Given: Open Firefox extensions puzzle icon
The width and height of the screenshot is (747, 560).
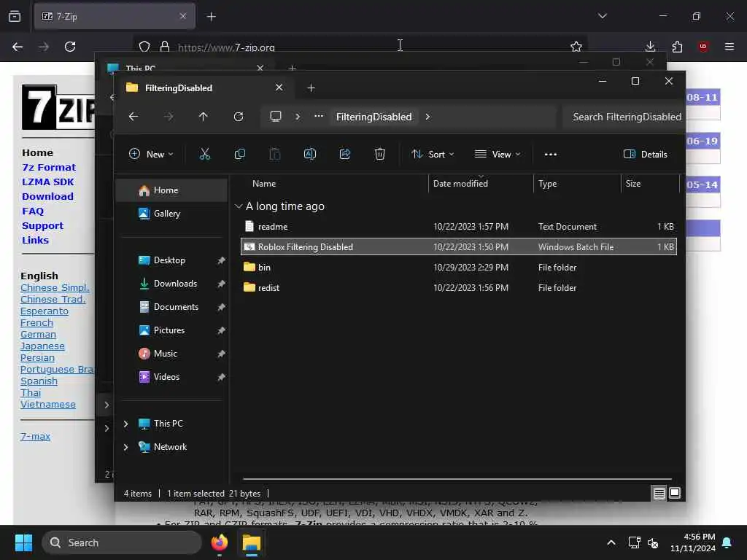Looking at the screenshot, I should [x=677, y=47].
